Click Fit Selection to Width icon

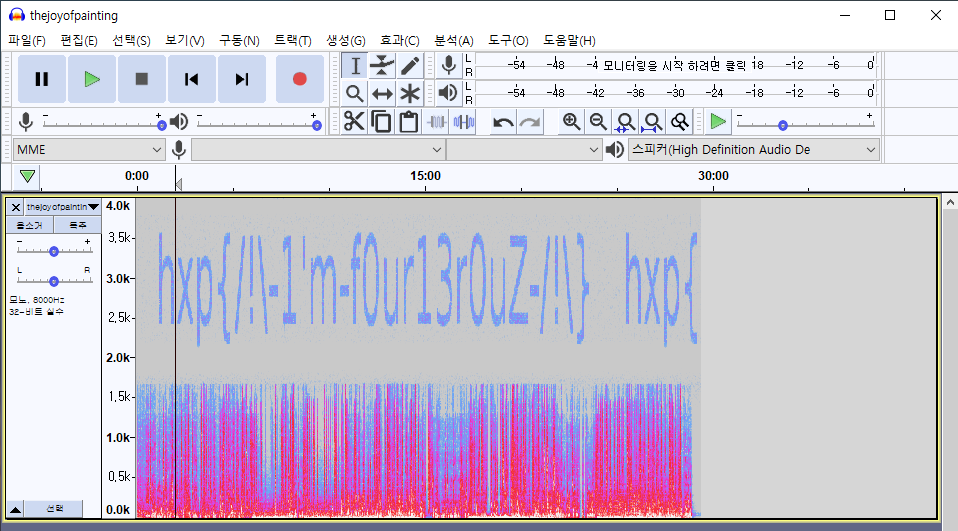(x=625, y=122)
